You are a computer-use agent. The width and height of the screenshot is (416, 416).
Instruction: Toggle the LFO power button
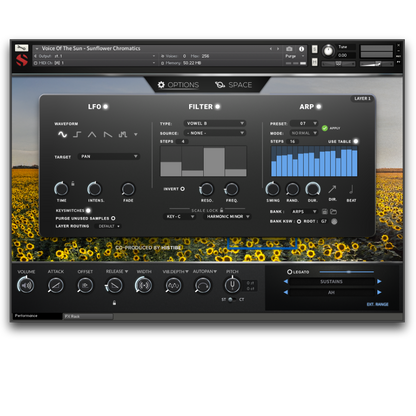[x=105, y=107]
